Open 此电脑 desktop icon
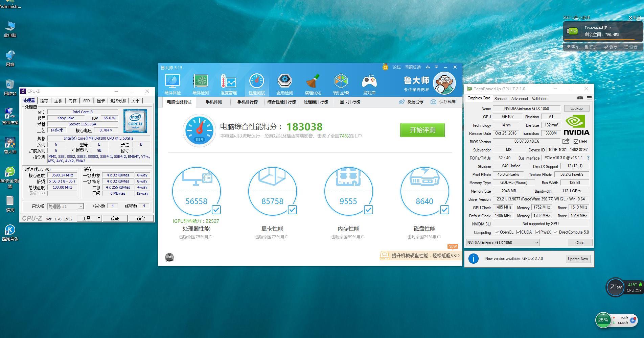Viewport: 644px width, 338px height. [x=10, y=29]
